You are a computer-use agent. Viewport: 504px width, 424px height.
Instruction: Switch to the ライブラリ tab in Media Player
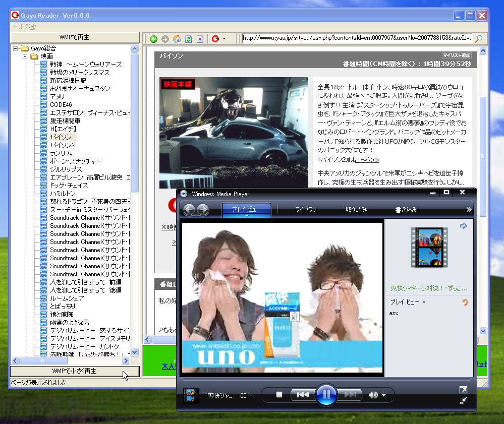pos(305,210)
